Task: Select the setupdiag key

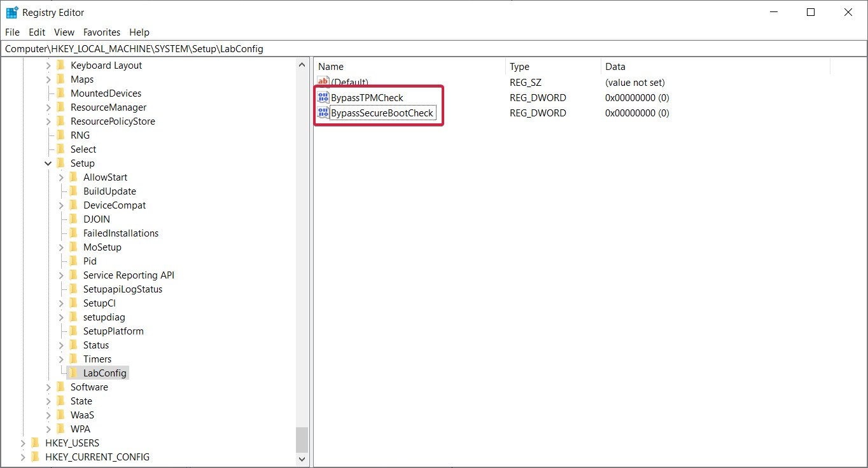Action: click(x=104, y=317)
